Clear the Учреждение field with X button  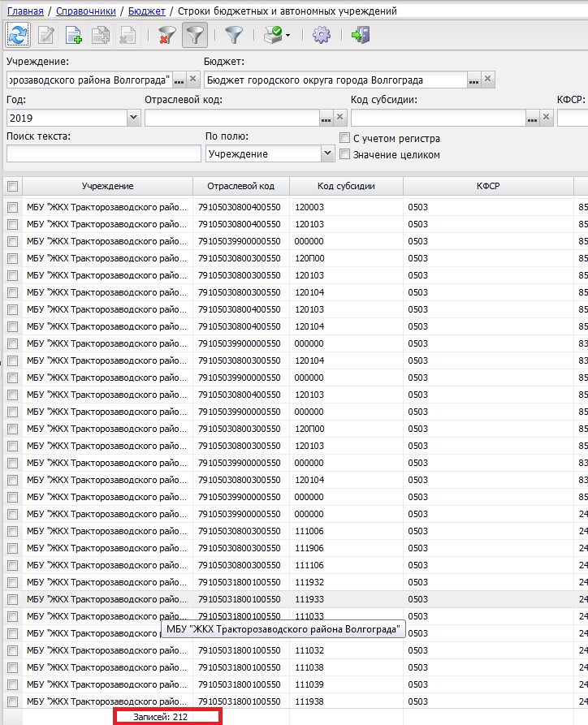(x=192, y=79)
